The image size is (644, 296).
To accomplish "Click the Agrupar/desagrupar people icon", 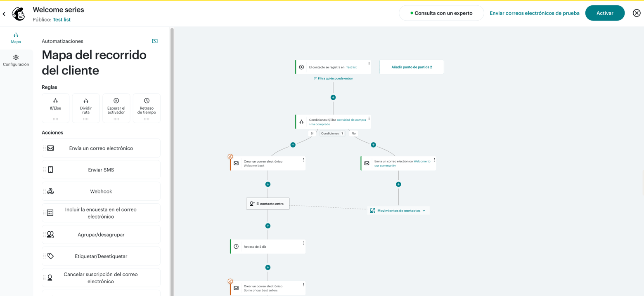I will (50, 235).
